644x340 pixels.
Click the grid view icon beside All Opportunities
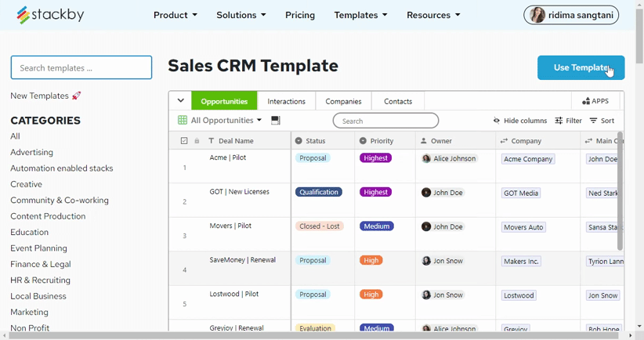pyautogui.click(x=183, y=120)
